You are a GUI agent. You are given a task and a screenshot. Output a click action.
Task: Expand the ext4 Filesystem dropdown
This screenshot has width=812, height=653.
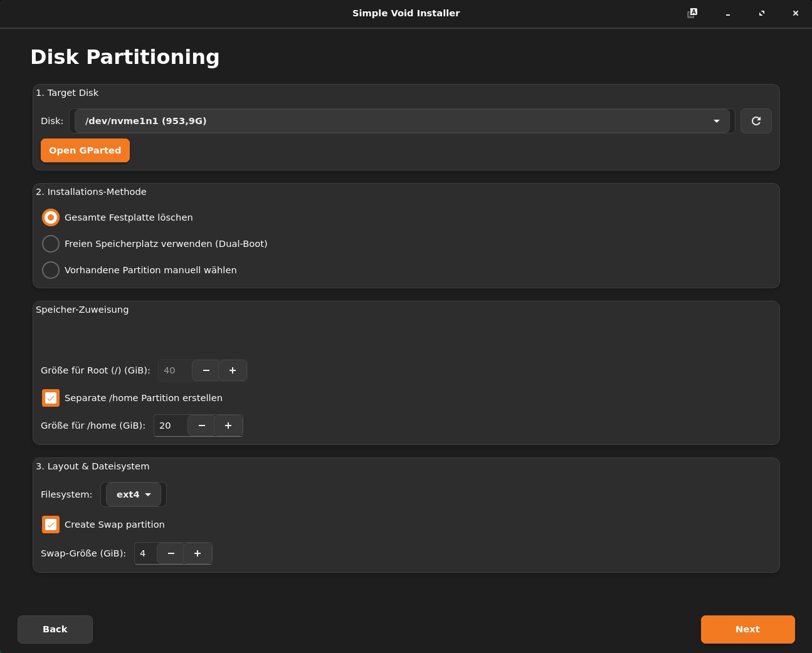coord(134,494)
